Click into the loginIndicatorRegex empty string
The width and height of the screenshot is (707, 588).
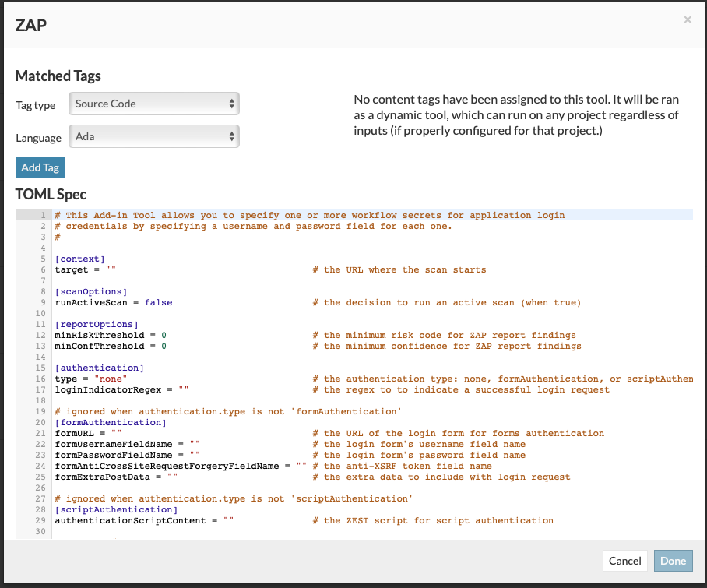pos(183,389)
